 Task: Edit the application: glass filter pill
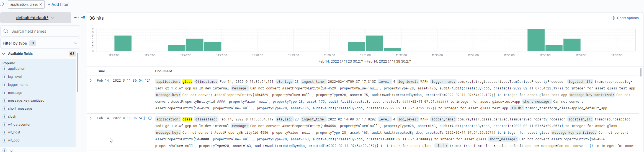(24, 4)
